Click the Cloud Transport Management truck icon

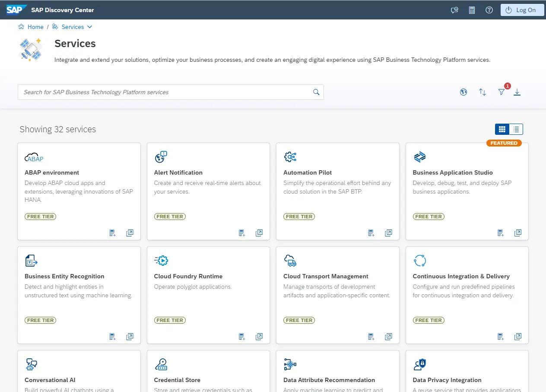(290, 261)
